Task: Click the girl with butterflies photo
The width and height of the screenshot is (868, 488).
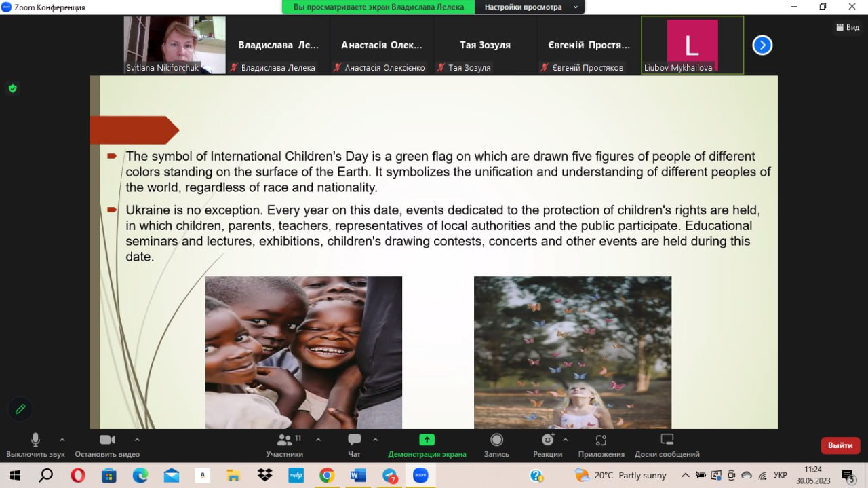Action: click(x=572, y=352)
